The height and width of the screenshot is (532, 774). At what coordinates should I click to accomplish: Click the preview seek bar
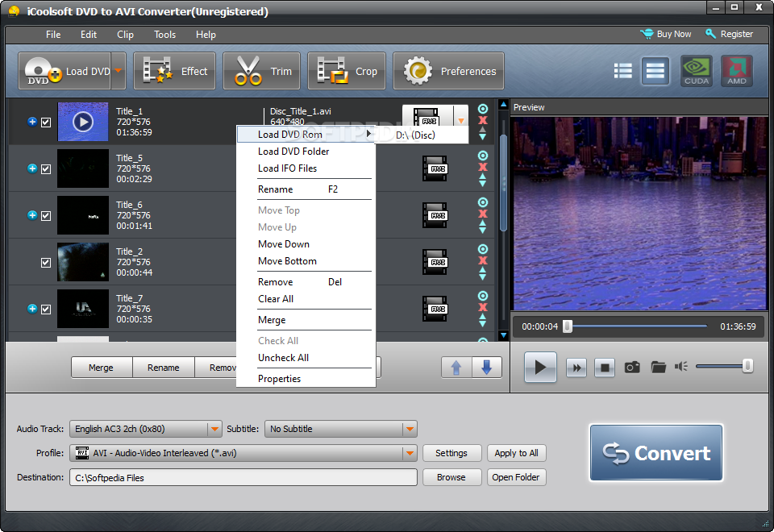click(637, 326)
